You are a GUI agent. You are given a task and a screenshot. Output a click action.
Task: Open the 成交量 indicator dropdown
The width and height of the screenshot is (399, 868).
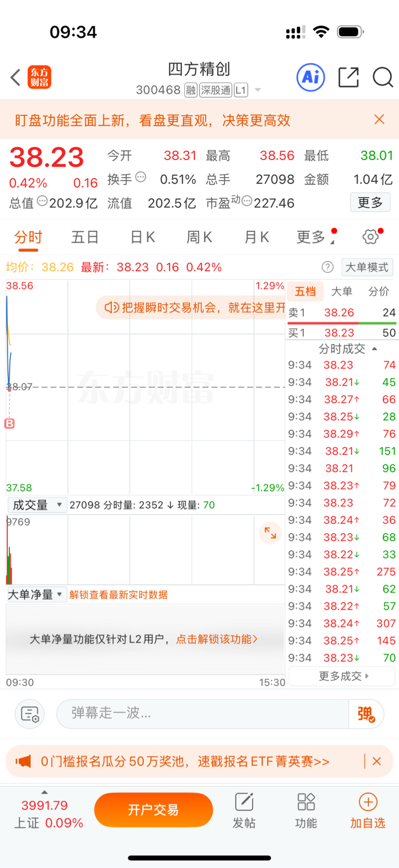pos(37,505)
